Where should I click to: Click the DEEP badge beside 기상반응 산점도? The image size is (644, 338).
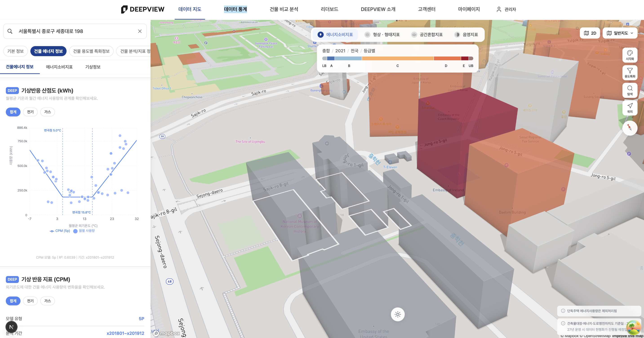click(x=12, y=91)
